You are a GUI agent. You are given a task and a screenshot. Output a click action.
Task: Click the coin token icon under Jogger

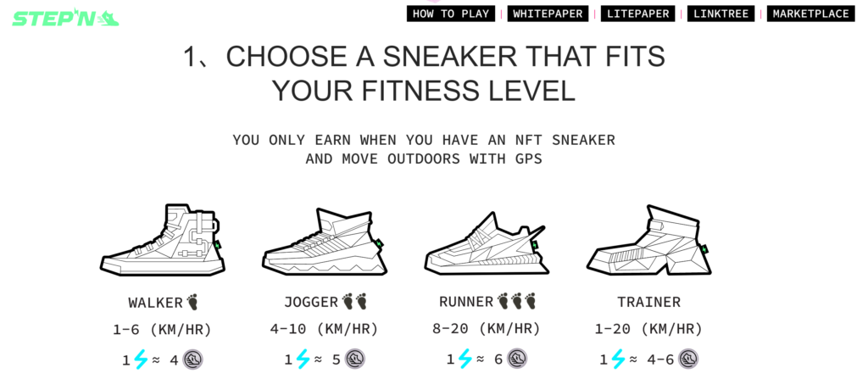click(x=355, y=359)
